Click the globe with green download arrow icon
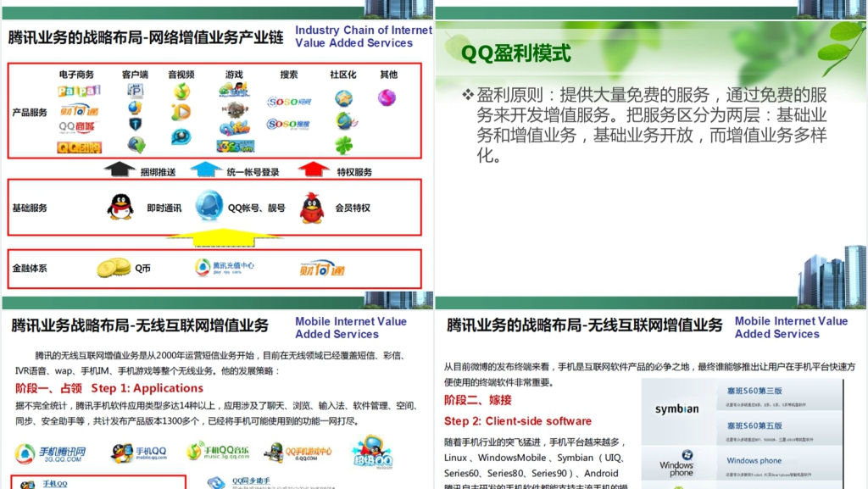This screenshot has width=868, height=489. tap(136, 144)
